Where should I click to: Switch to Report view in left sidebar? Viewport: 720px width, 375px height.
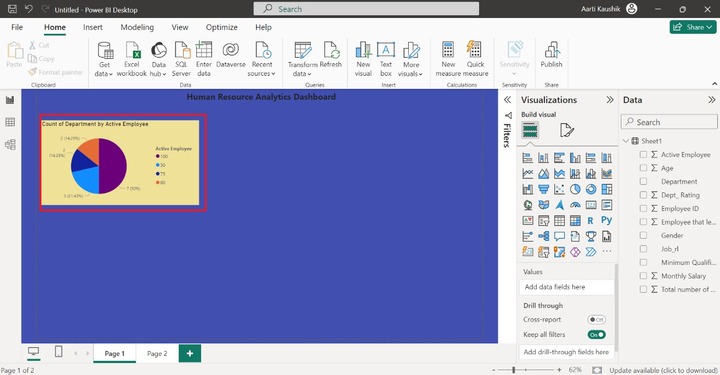10,100
